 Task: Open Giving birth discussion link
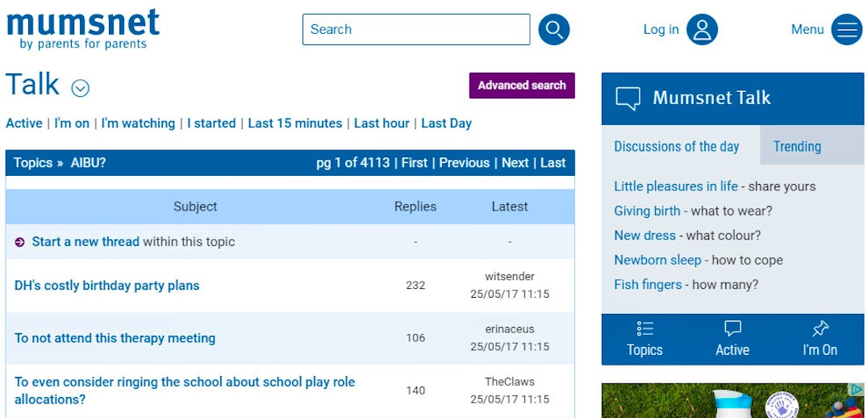(647, 211)
